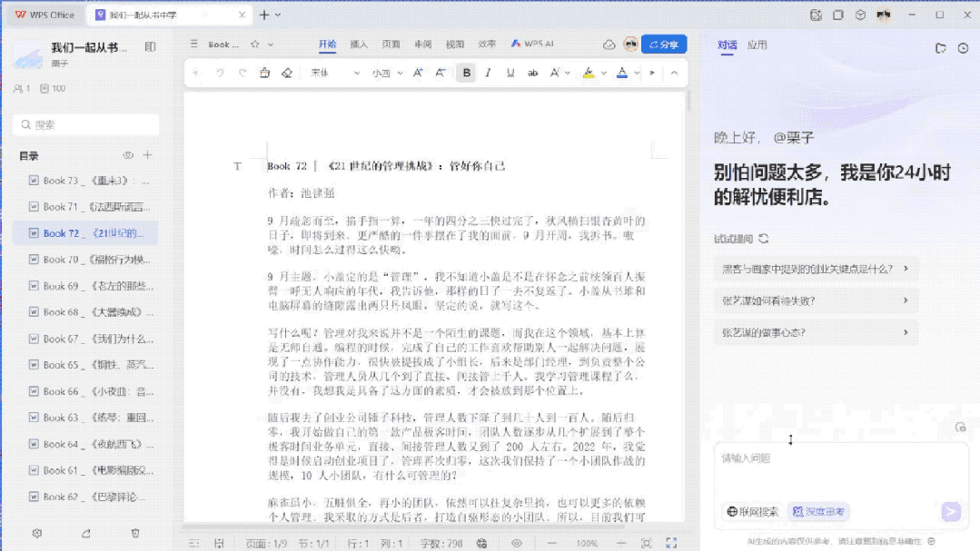Toggle bold formatting in toolbar

point(466,74)
